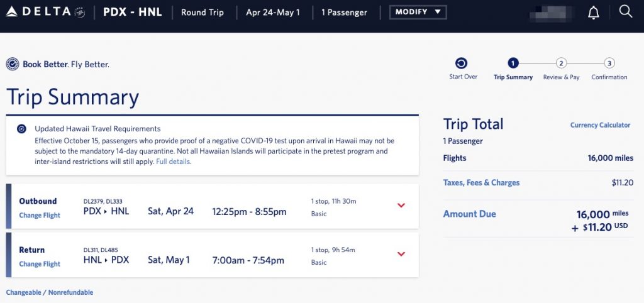This screenshot has width=644, height=303.
Task: Expand the Outbound flight details chevron
Action: [401, 206]
